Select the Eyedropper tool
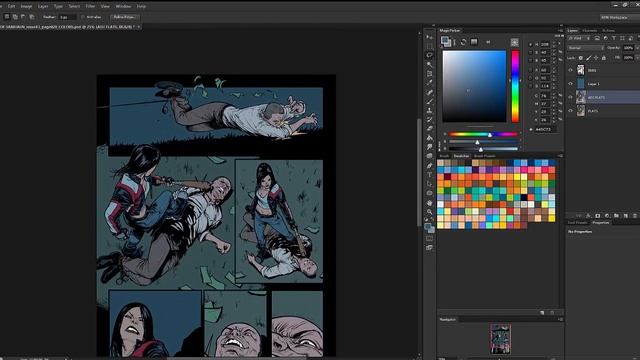The image size is (640, 360). click(x=429, y=83)
